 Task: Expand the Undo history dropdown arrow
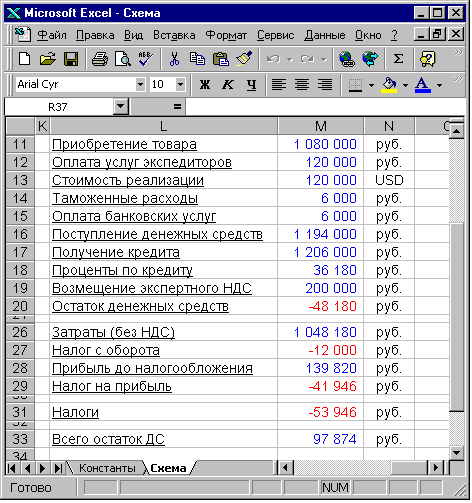[290, 60]
